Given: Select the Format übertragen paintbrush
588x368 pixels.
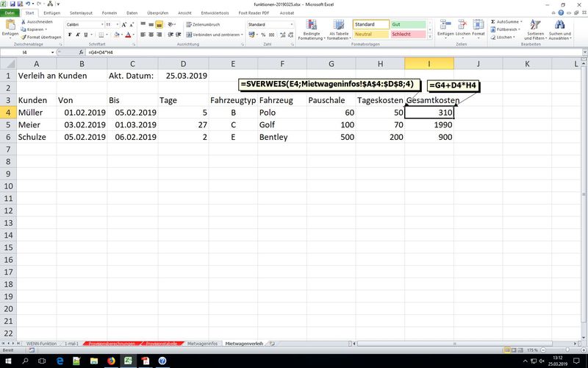Looking at the screenshot, I should pyautogui.click(x=24, y=37).
